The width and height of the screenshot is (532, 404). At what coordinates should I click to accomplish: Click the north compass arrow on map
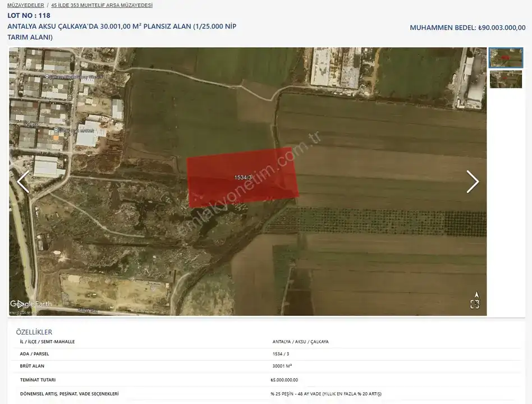click(476, 294)
